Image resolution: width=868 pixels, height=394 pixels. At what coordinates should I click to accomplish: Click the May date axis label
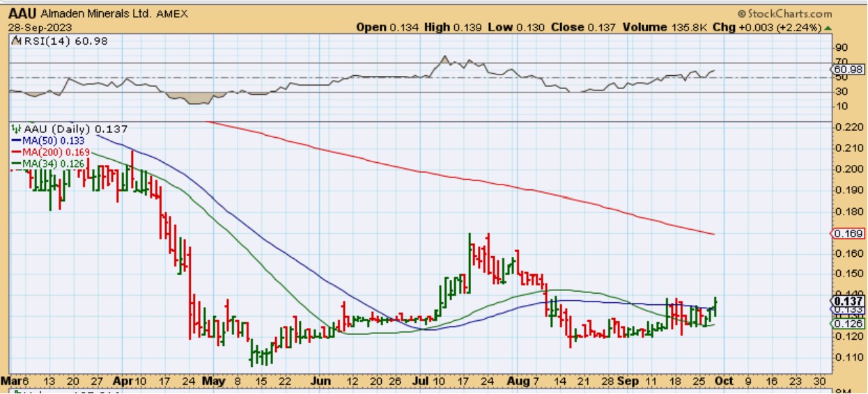215,381
